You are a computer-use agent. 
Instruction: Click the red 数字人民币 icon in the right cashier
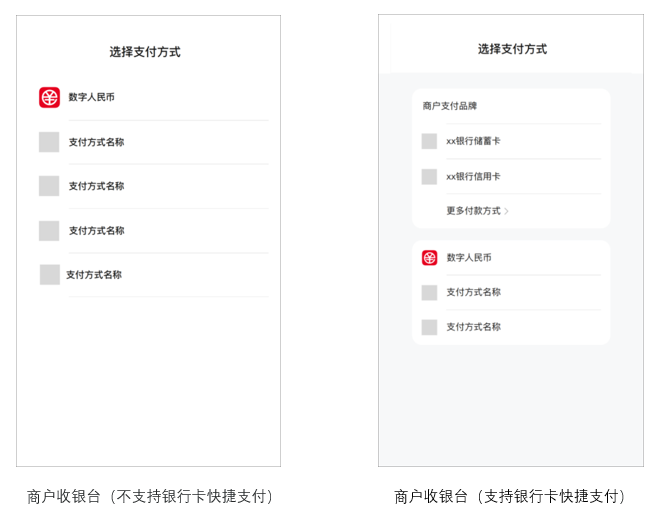[429, 258]
